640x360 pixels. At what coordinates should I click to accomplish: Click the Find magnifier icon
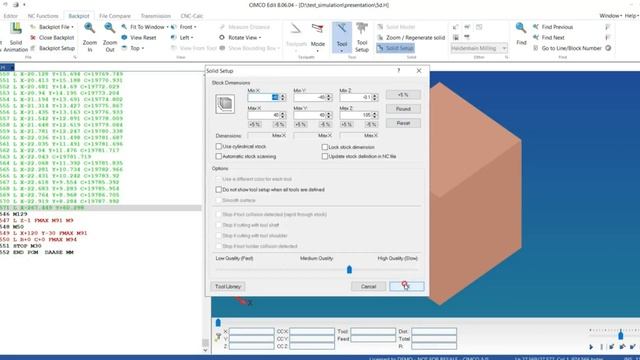pos(521,29)
